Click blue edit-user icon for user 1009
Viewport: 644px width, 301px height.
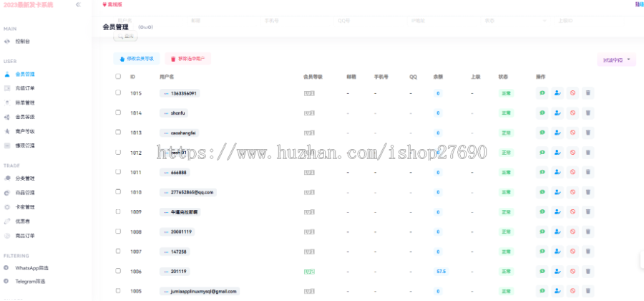click(x=557, y=211)
